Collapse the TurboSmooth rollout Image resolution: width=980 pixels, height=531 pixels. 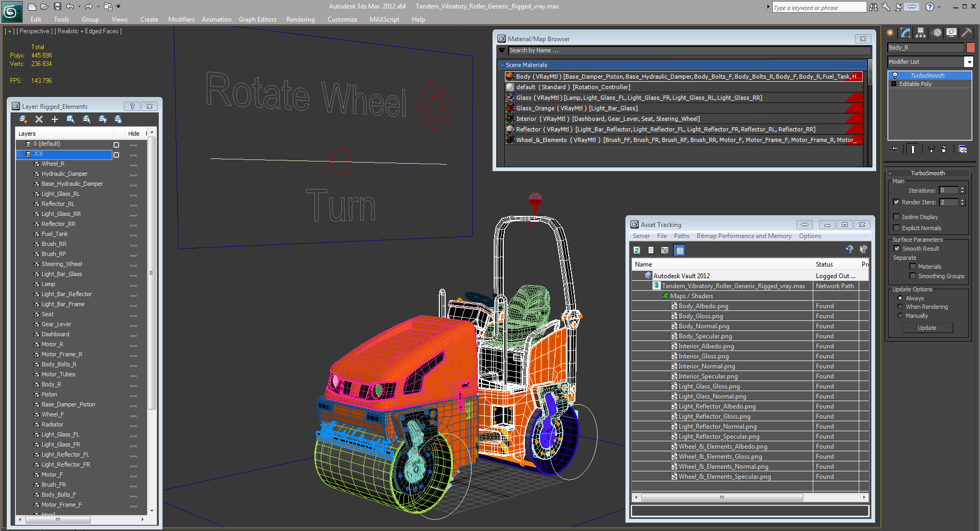[x=890, y=173]
